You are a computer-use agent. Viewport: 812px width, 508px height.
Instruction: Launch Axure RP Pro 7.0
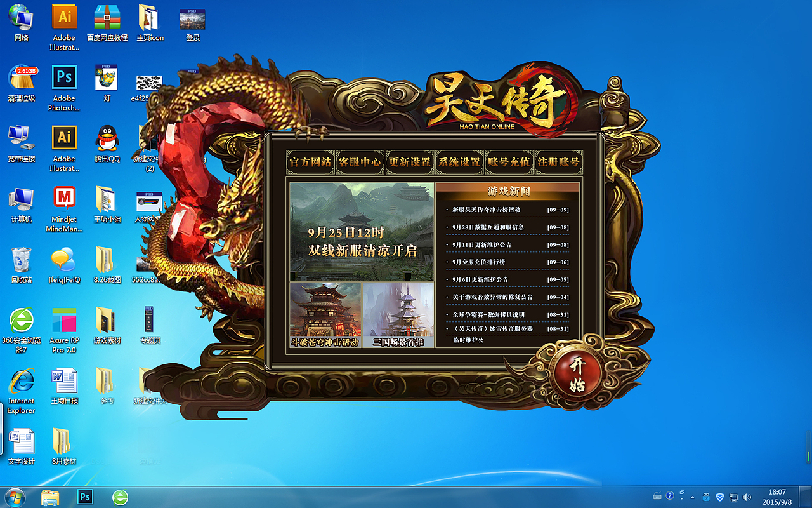63,321
